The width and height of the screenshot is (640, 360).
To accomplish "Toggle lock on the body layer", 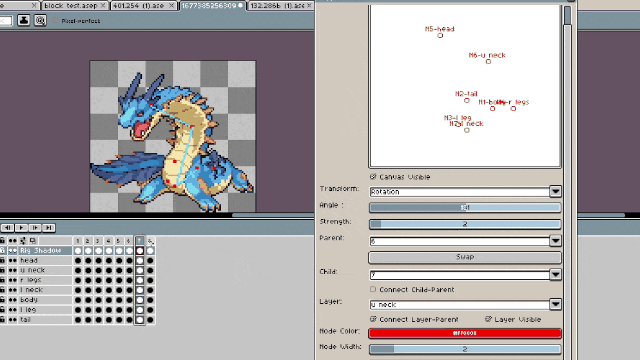I will [3, 300].
